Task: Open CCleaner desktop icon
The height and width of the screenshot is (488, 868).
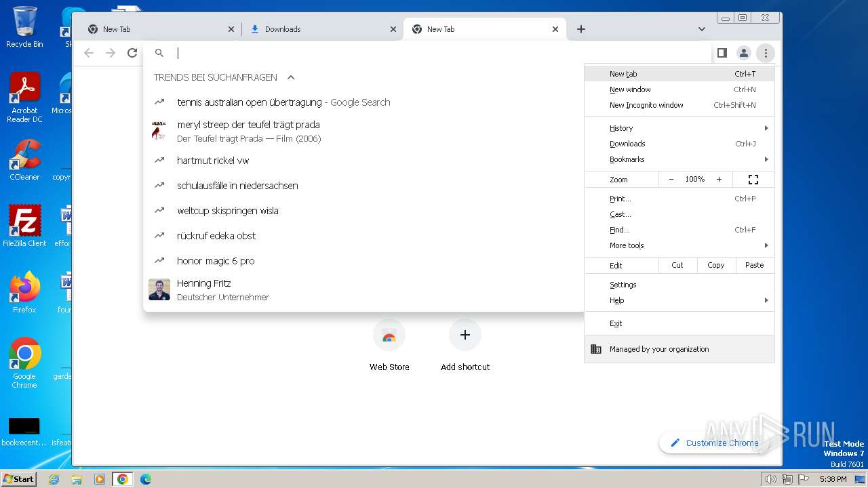Action: tap(24, 160)
